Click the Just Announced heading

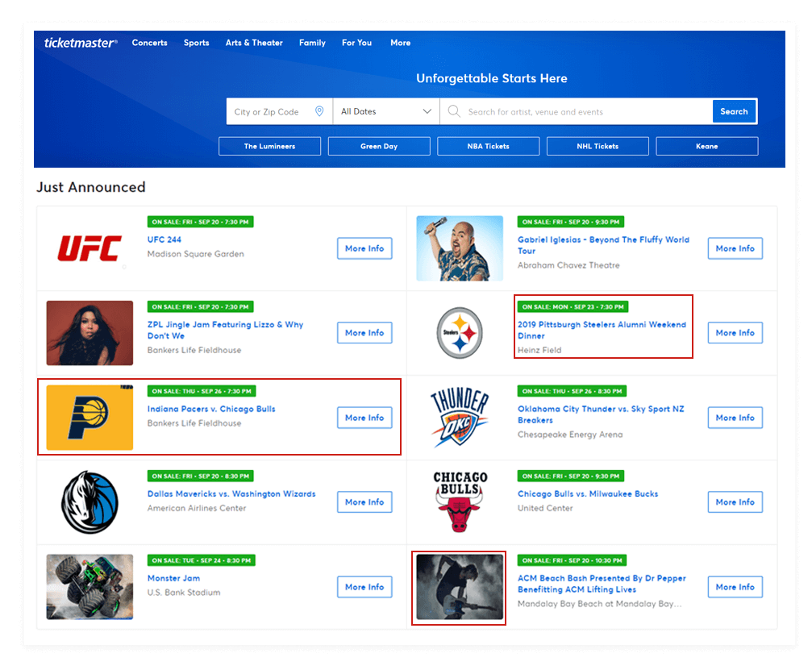pos(90,187)
